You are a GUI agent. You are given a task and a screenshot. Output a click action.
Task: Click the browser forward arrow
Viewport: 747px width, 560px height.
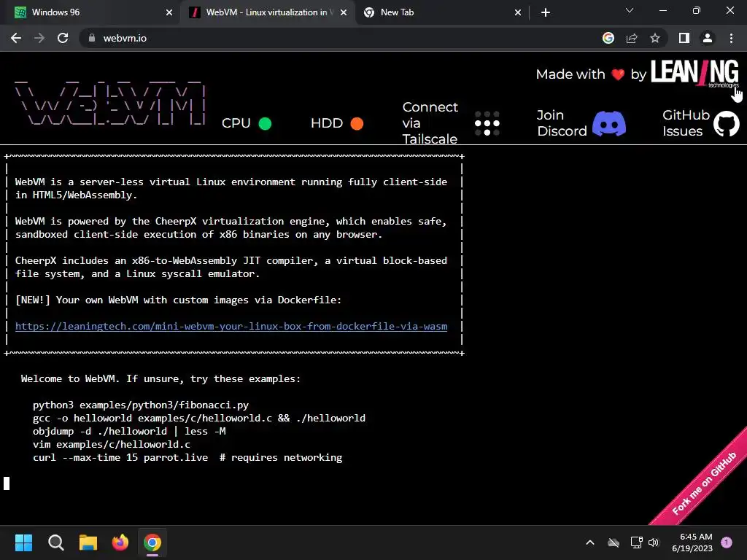click(39, 38)
